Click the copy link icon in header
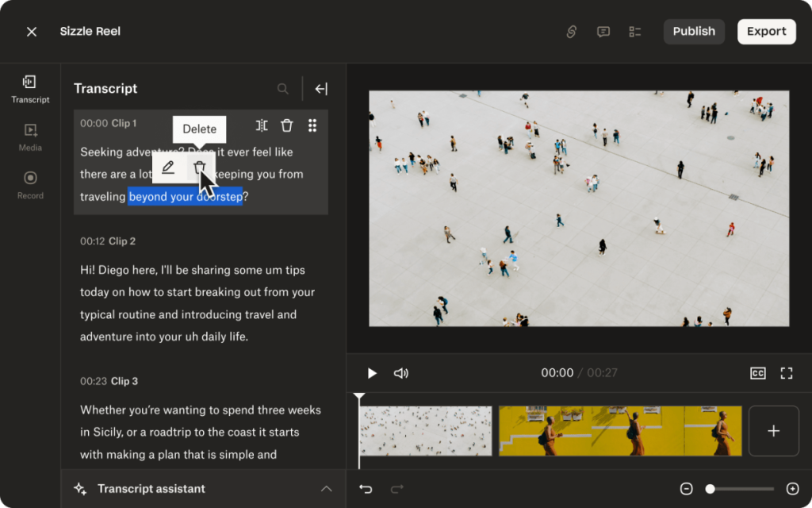The height and width of the screenshot is (508, 812). pos(571,32)
